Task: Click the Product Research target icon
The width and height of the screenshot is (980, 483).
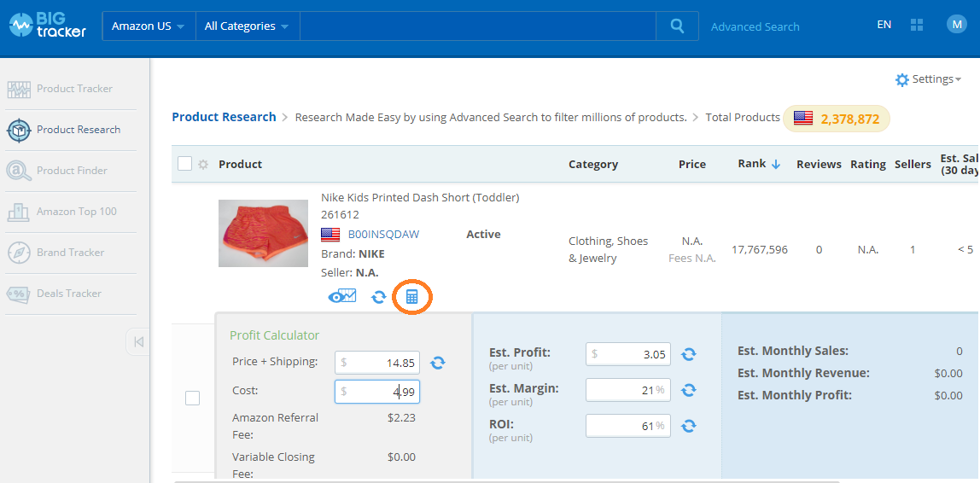Action: (19, 130)
